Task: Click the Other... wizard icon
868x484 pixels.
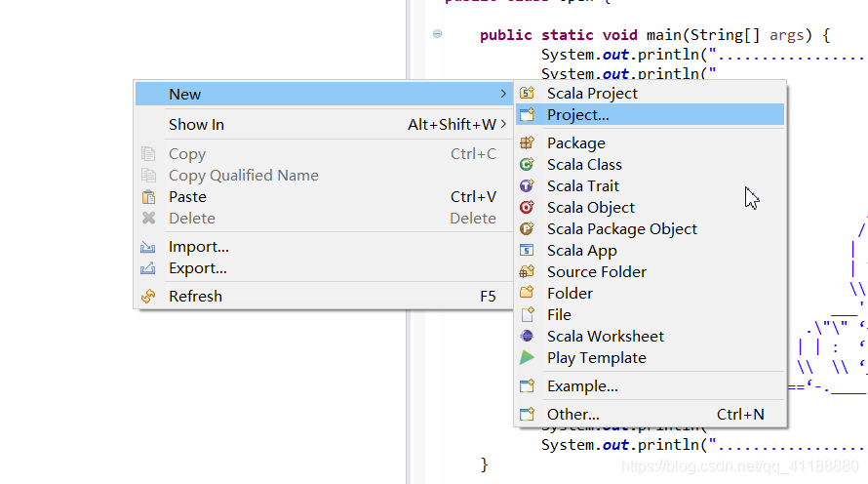Action: pyautogui.click(x=527, y=414)
